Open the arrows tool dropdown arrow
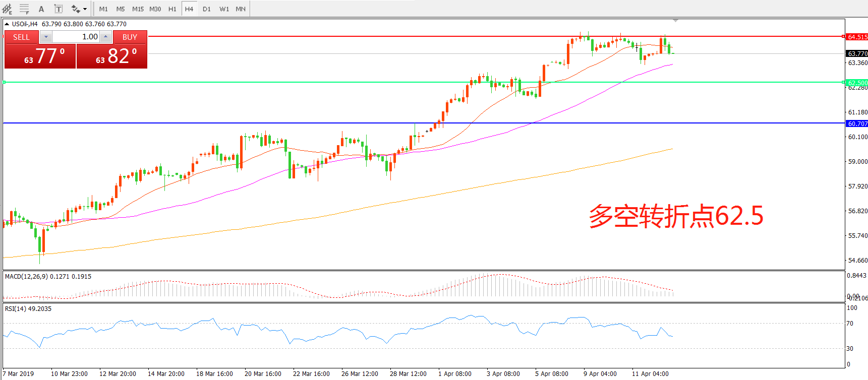 [85, 9]
